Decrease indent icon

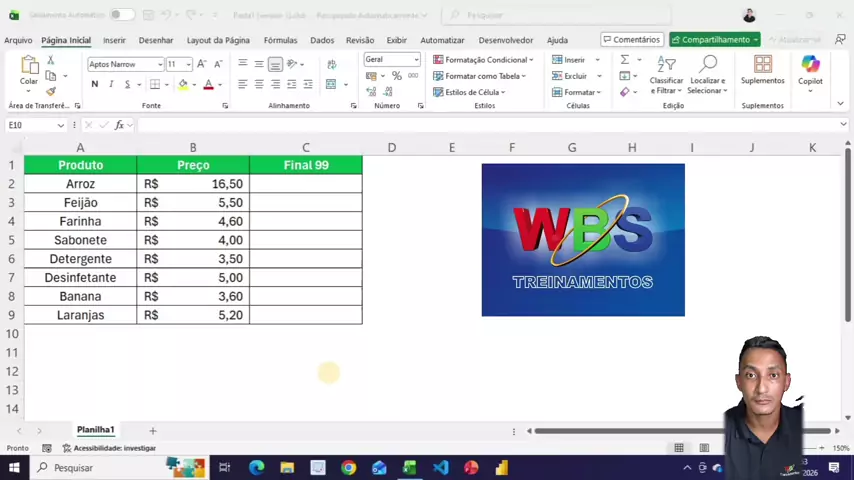point(291,84)
